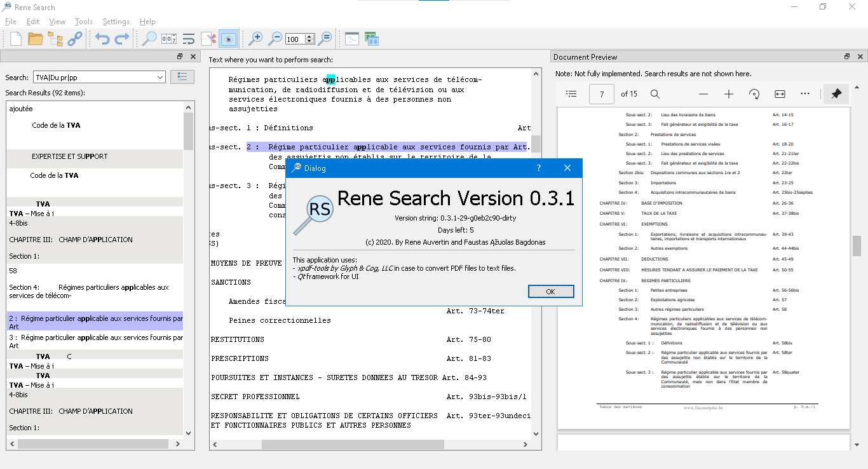Viewport: 868px width, 469px height.
Task: Click the magnifier search icon in toolbar
Action: click(x=149, y=39)
